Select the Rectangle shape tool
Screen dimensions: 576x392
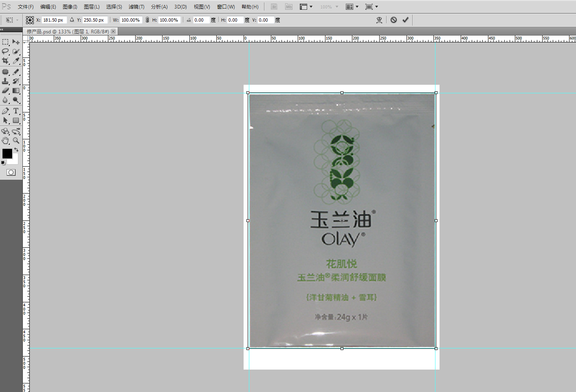[16, 120]
